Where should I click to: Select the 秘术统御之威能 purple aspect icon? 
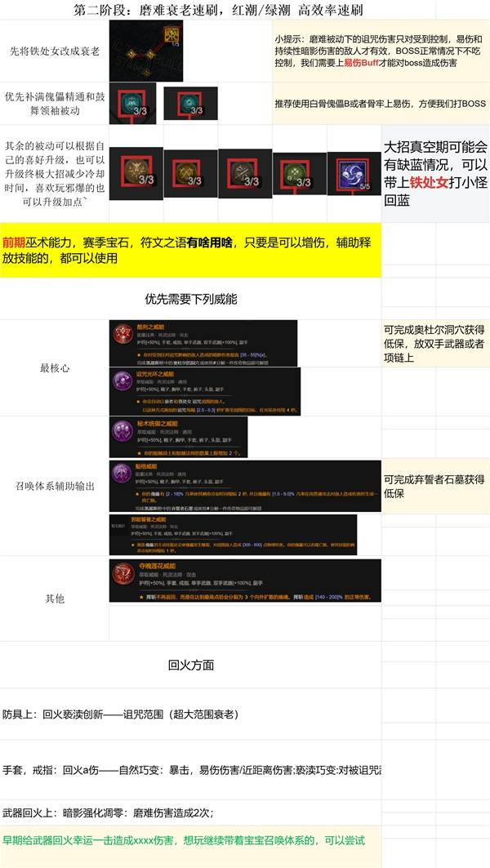point(123,430)
